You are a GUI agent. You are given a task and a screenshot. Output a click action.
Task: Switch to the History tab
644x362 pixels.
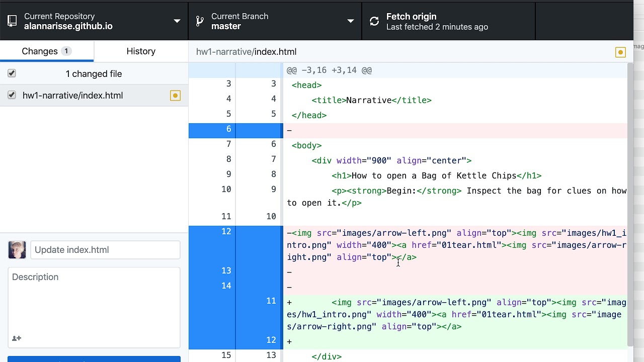[141, 51]
